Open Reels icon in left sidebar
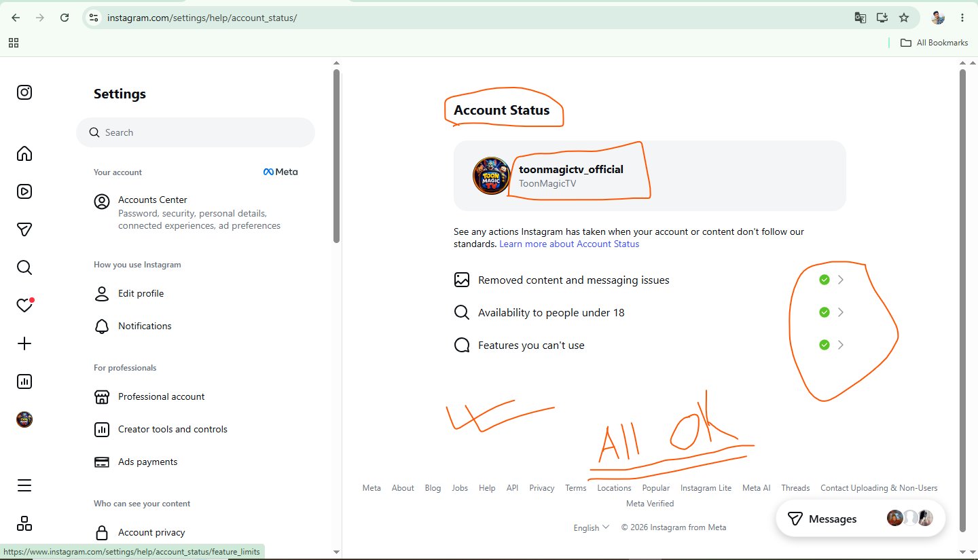978x560 pixels. (24, 191)
